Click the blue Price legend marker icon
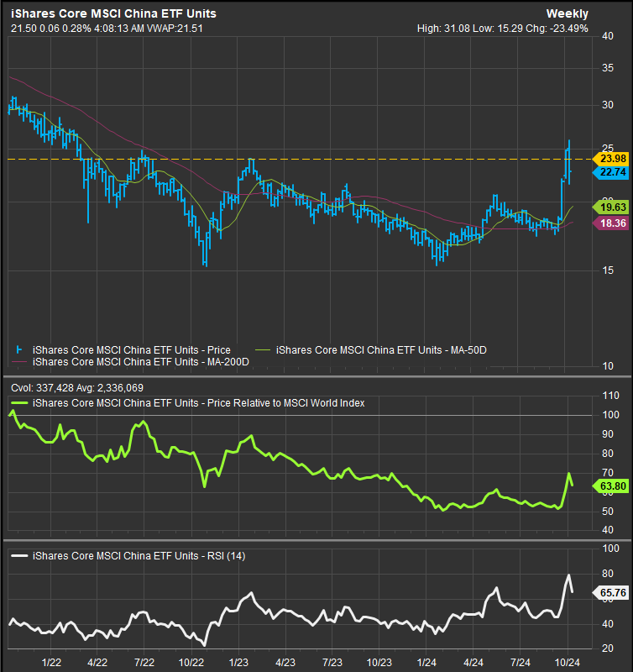 tap(18, 349)
